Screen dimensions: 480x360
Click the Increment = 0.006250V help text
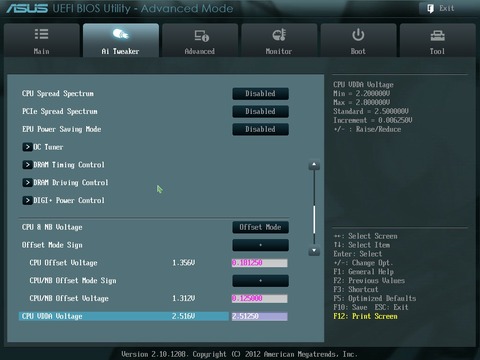click(373, 120)
